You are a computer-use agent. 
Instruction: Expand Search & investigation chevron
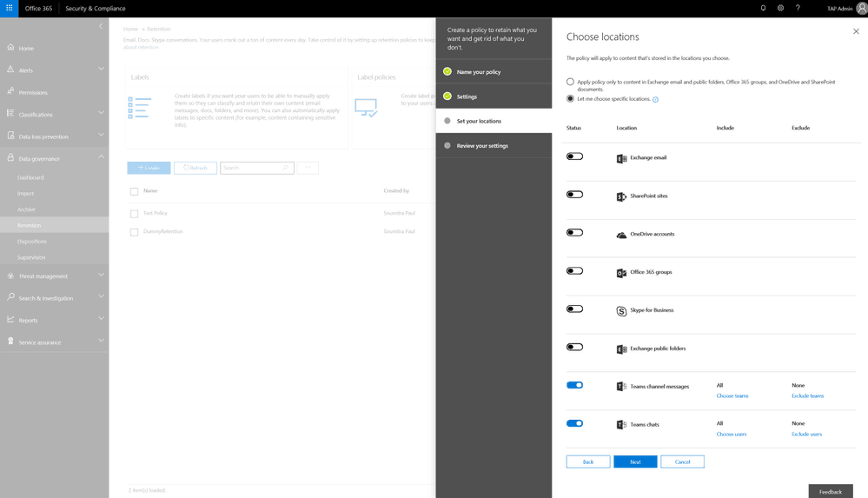tap(101, 296)
